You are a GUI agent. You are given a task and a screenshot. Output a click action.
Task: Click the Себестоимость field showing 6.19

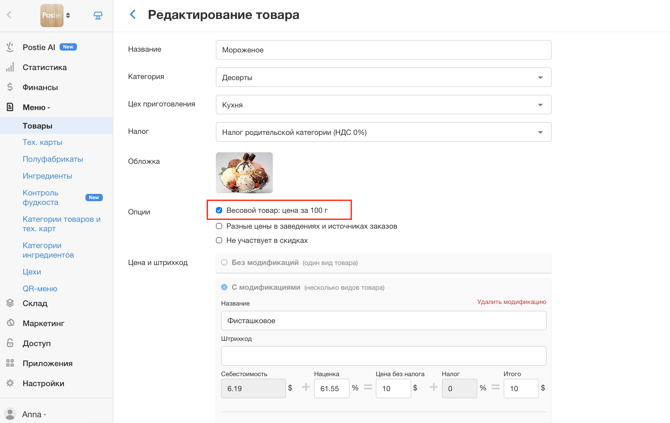[x=253, y=388]
